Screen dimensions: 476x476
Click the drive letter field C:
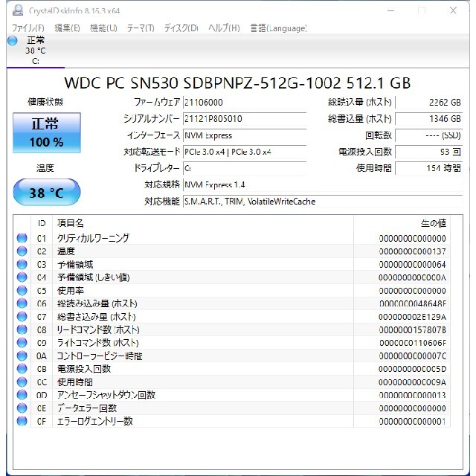pos(245,168)
